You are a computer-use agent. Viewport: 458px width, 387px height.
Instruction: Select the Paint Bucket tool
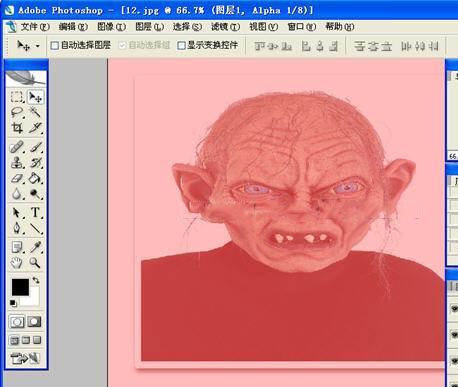(35, 178)
